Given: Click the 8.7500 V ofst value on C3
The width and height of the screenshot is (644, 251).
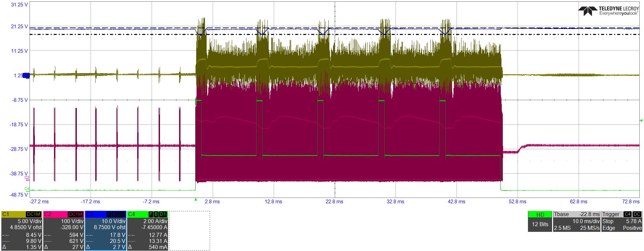Looking at the screenshot, I should click(x=110, y=227).
